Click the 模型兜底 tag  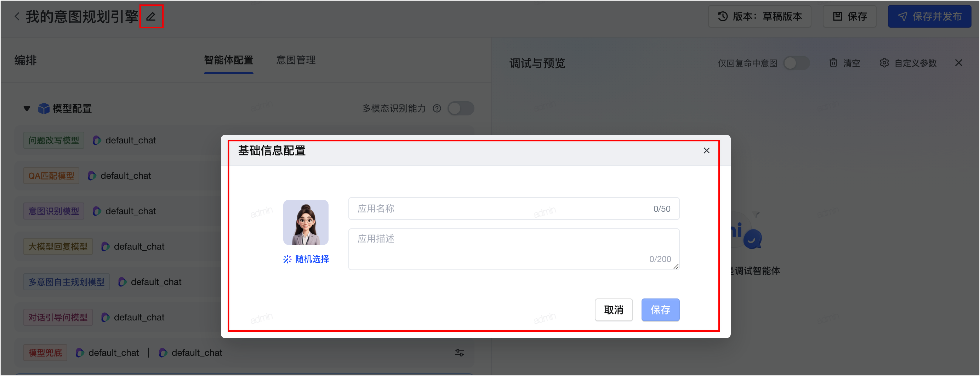point(45,353)
